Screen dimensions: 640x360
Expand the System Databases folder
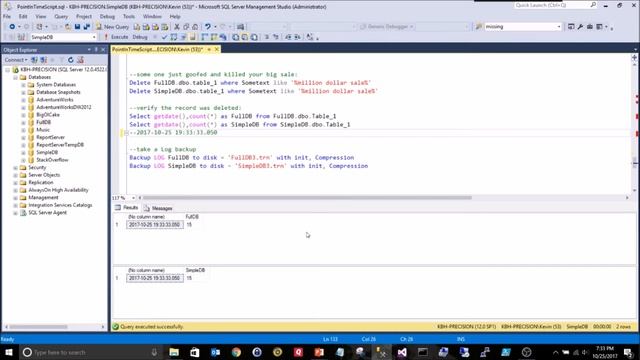pyautogui.click(x=23, y=84)
